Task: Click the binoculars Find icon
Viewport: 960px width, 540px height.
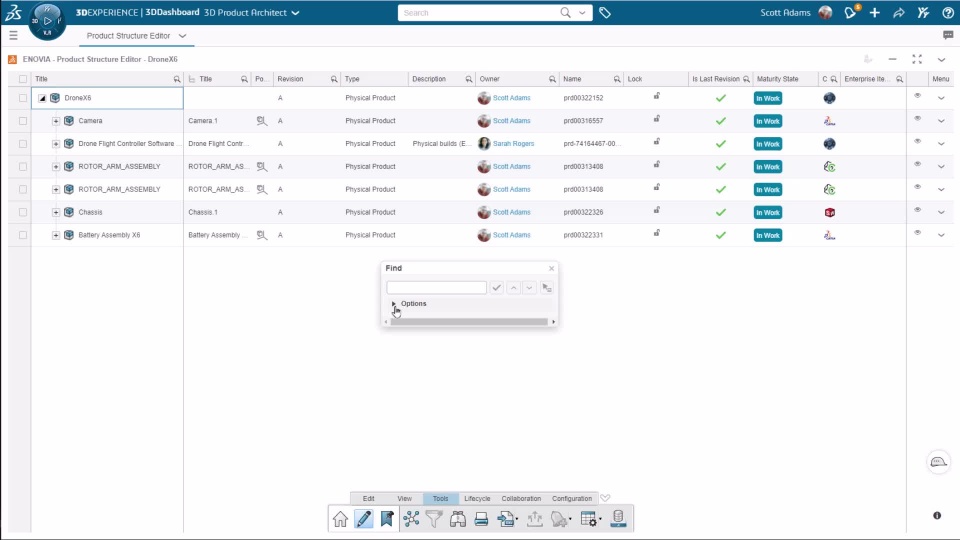Action: click(458, 519)
